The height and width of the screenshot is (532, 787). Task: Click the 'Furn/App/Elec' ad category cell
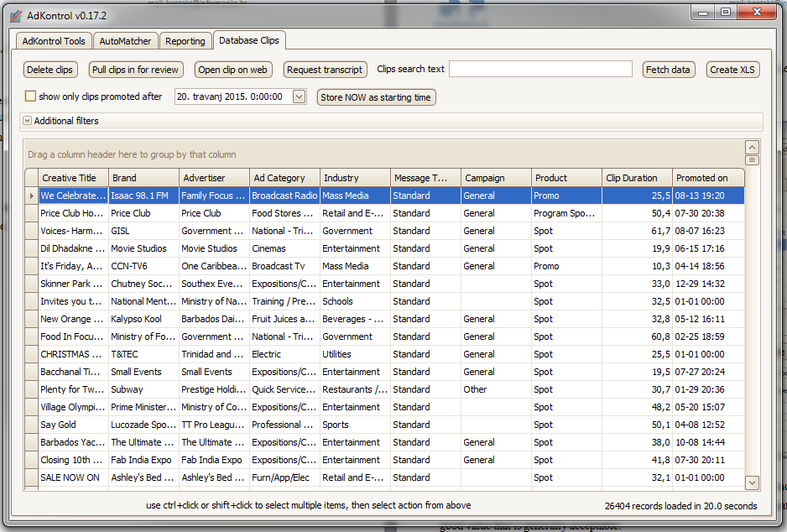pyautogui.click(x=284, y=477)
